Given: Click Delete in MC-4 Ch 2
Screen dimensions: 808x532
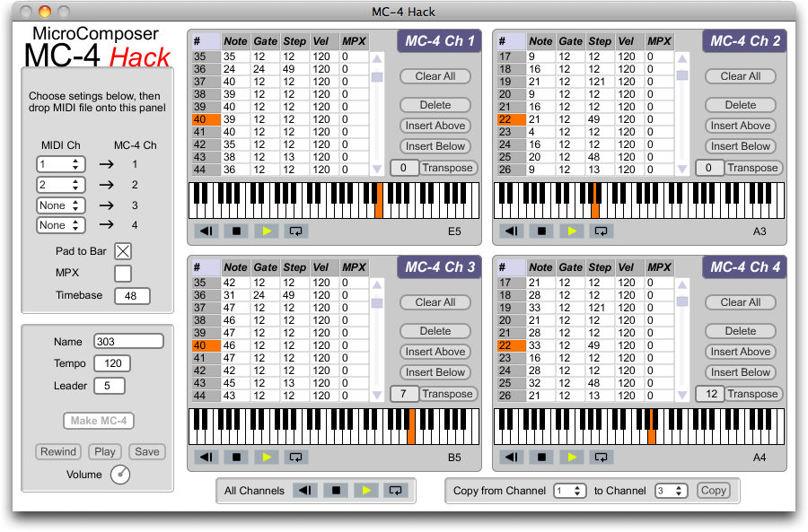Looking at the screenshot, I should [741, 105].
